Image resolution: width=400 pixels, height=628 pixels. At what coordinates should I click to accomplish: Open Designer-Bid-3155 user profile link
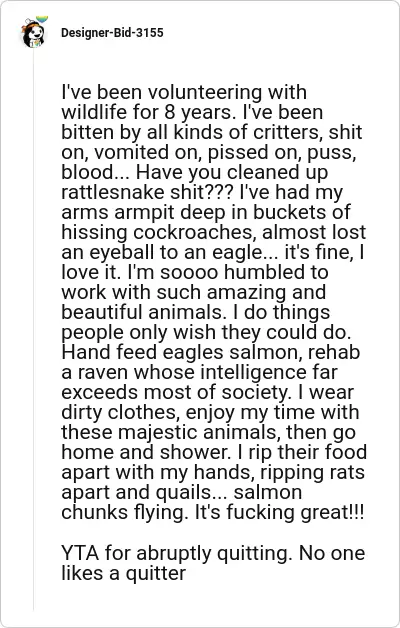click(112, 33)
